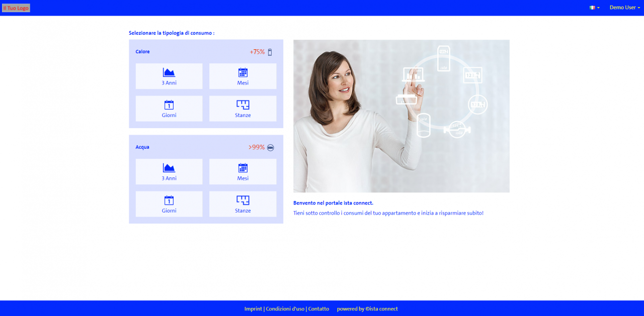This screenshot has height=316, width=644.
Task: Click the powered by ista connect text
Action: click(x=367, y=309)
